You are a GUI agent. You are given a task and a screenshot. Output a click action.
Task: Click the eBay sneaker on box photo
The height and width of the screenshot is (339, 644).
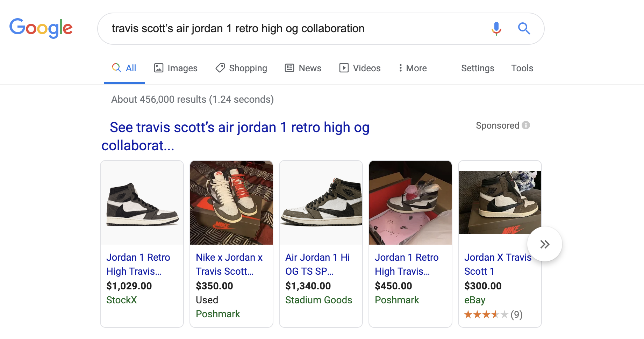(500, 203)
